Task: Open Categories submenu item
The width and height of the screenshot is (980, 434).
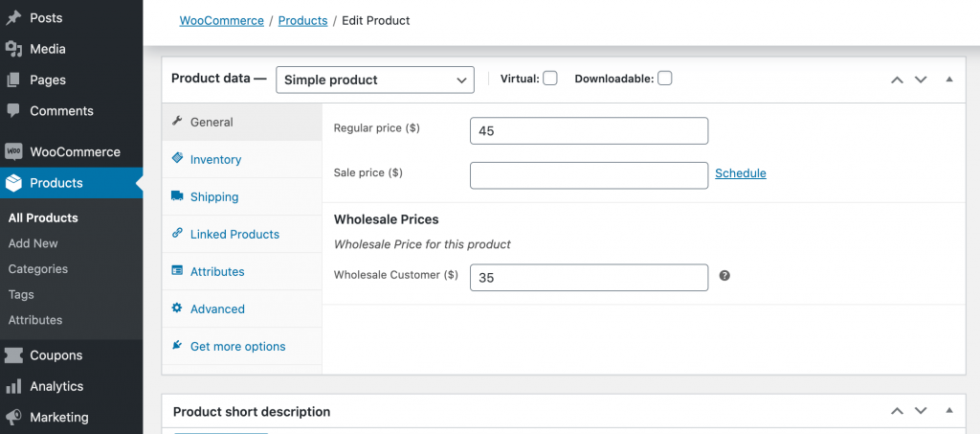Action: [x=38, y=269]
